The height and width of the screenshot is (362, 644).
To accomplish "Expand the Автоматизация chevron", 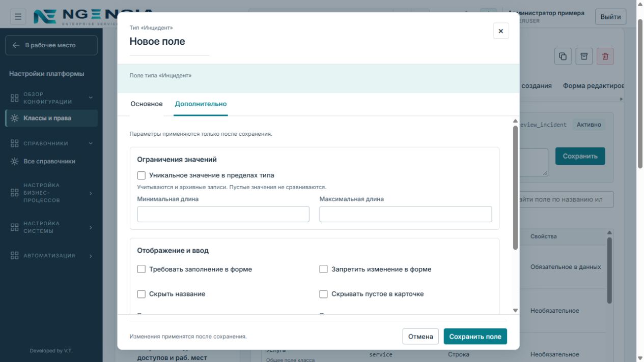I will (91, 256).
